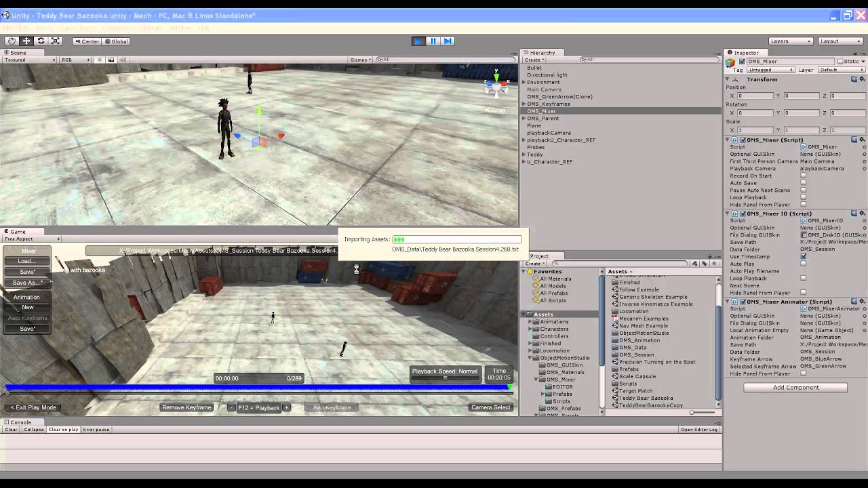
Task: Enable Loop Playback under OMS_Mixer (Script)
Action: [804, 197]
